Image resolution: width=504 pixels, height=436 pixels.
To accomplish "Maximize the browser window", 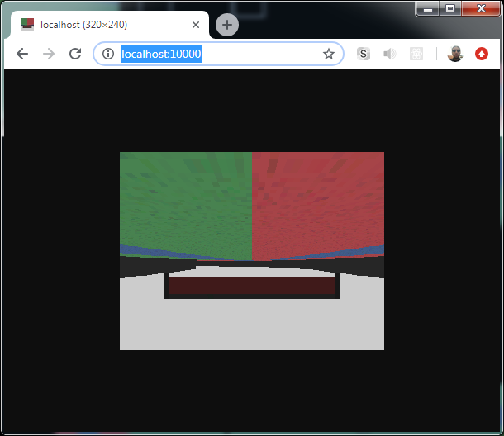I will tap(450, 8).
